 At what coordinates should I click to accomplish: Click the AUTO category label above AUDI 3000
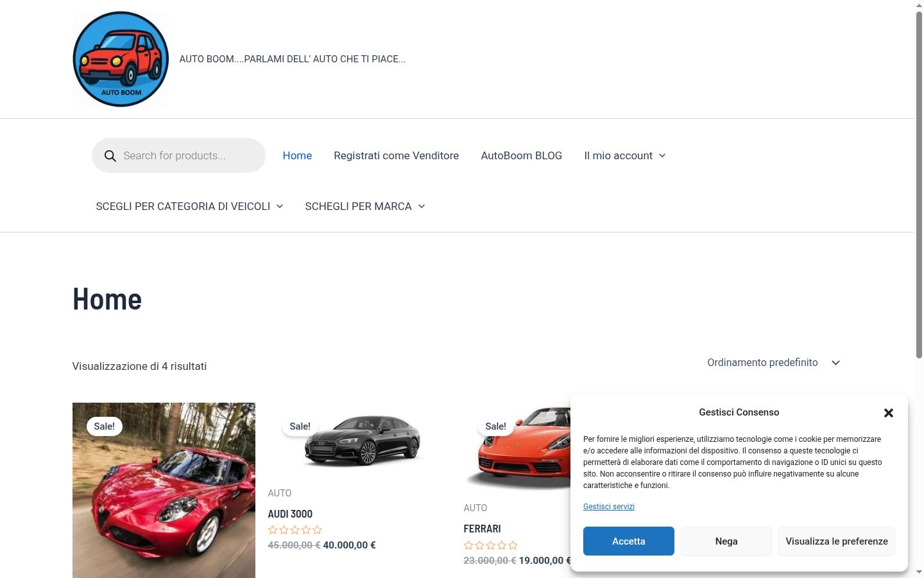280,493
